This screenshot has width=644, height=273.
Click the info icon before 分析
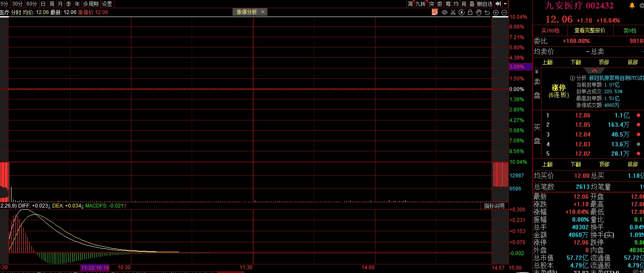tap(573, 78)
